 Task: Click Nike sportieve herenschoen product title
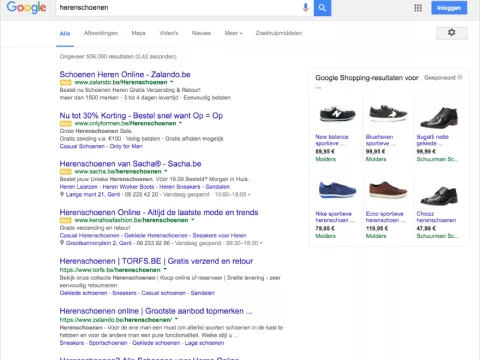pyautogui.click(x=335, y=217)
